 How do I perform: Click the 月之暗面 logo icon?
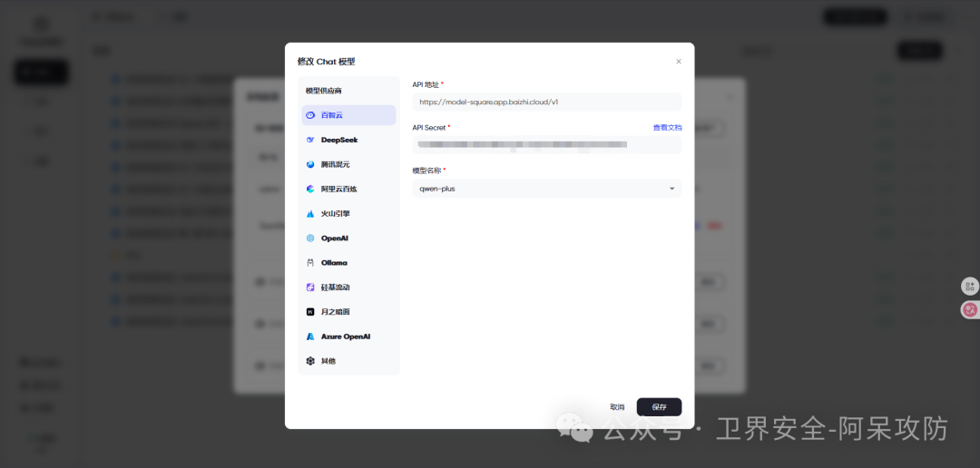(x=310, y=312)
